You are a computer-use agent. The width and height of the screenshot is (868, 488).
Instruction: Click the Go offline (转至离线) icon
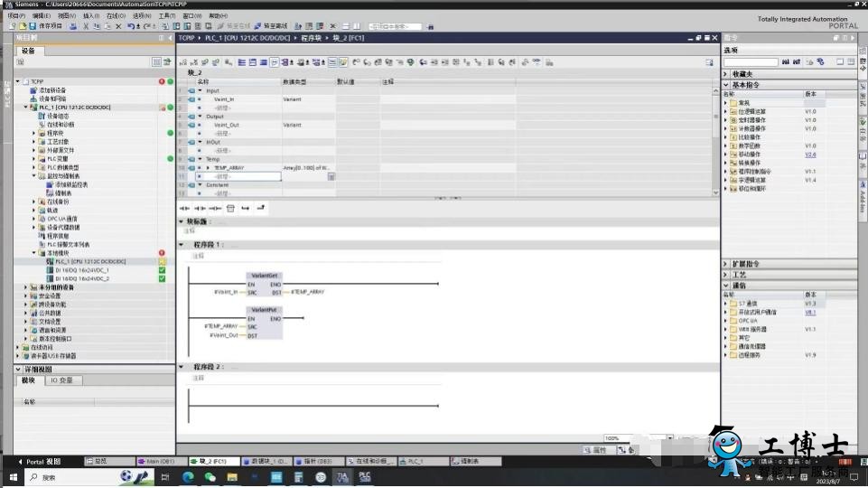271,26
